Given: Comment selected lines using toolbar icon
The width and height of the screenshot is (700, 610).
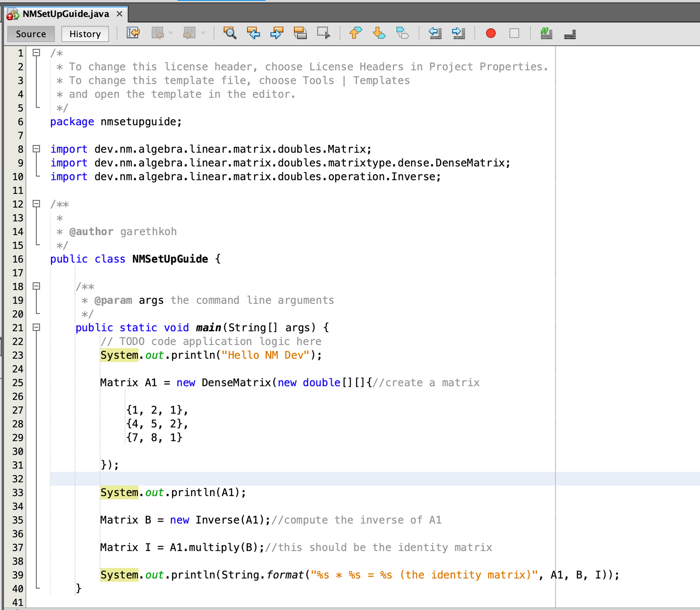Looking at the screenshot, I should [546, 33].
